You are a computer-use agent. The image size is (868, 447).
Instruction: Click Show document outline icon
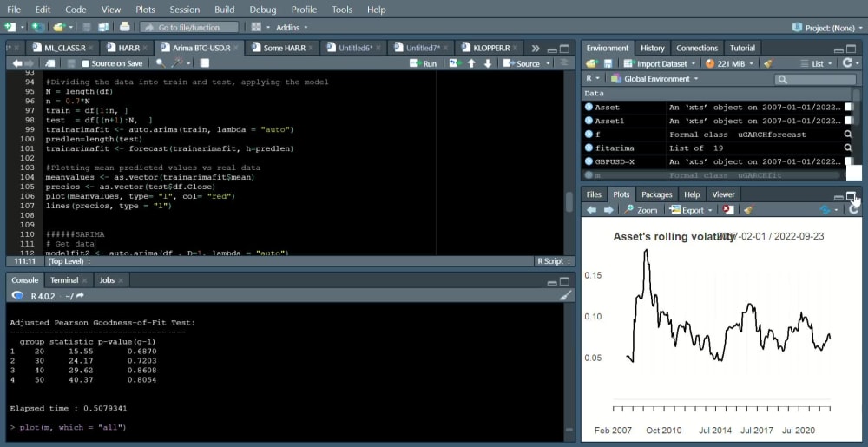tap(564, 63)
